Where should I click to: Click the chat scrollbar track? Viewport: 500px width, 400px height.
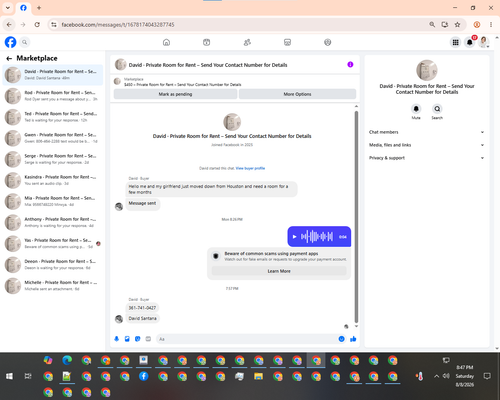(356, 217)
